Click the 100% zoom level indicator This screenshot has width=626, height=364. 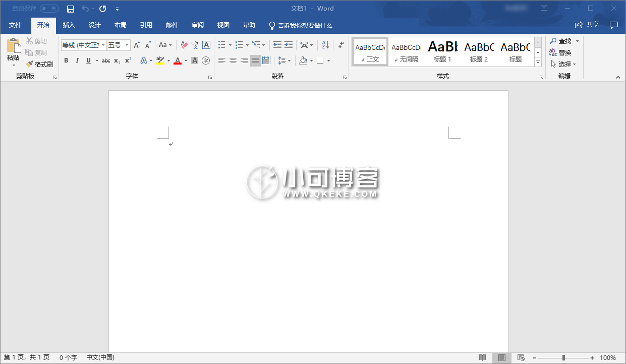pyautogui.click(x=608, y=358)
